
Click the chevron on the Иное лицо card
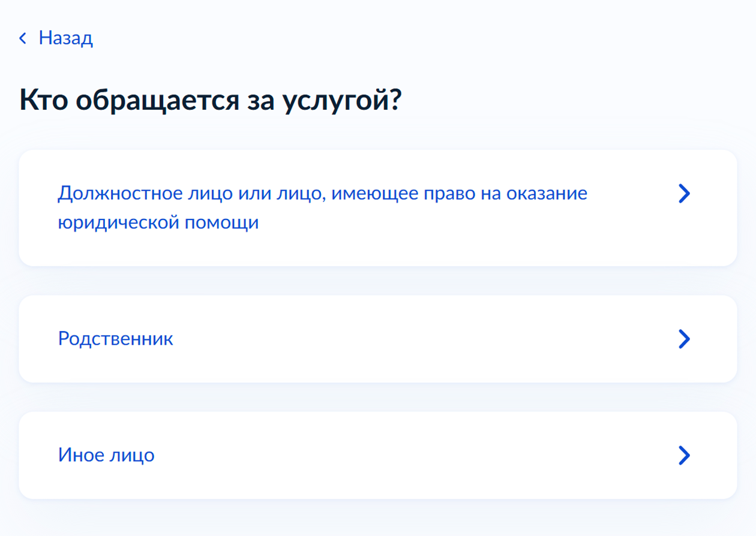coord(684,455)
